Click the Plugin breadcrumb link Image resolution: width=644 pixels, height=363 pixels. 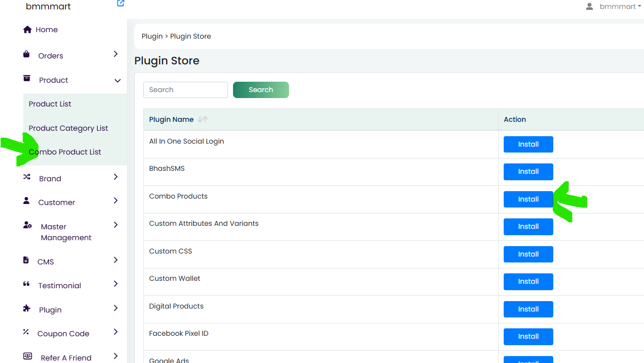(152, 36)
